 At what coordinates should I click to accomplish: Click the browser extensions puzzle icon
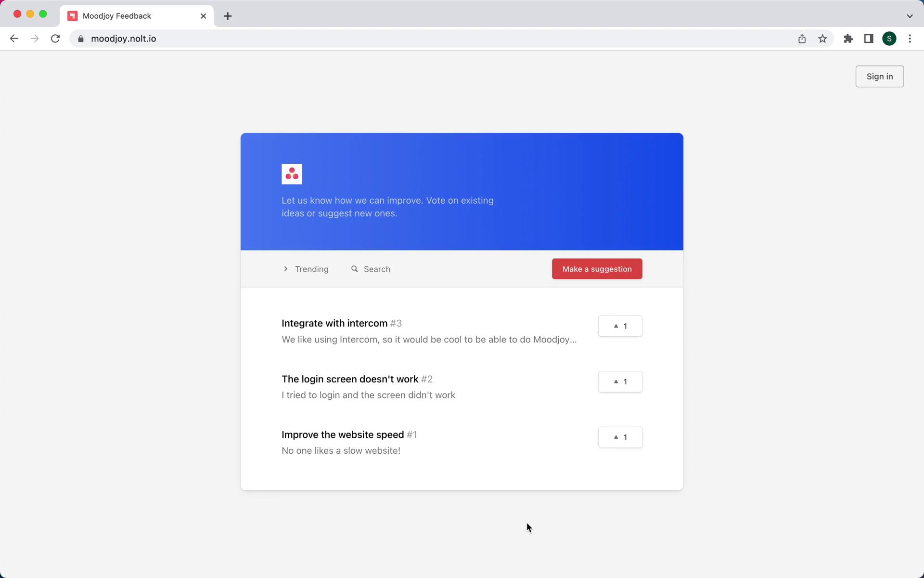click(x=848, y=39)
